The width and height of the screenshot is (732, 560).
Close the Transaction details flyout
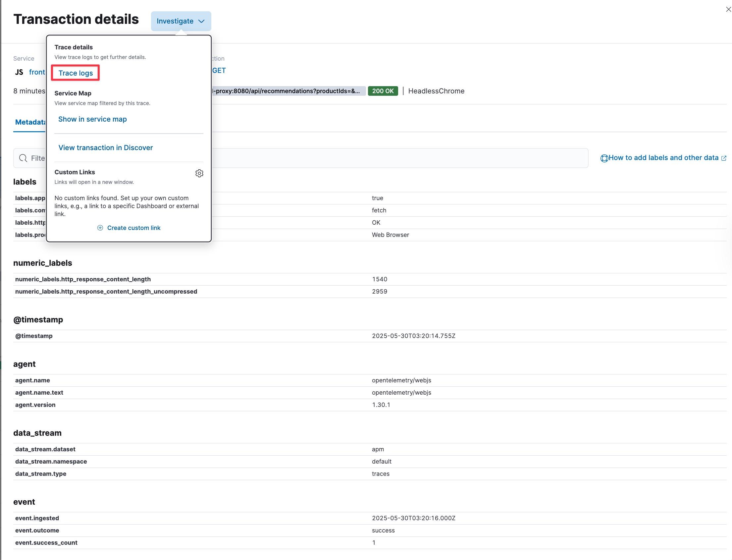728,10
